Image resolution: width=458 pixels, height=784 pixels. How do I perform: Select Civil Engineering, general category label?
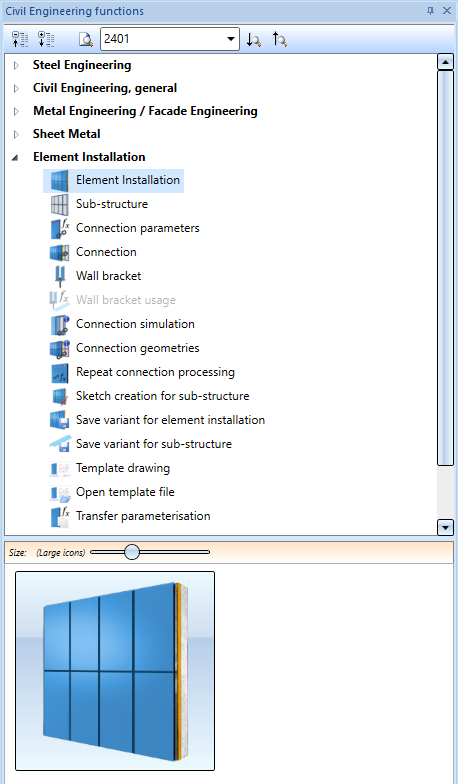[105, 88]
